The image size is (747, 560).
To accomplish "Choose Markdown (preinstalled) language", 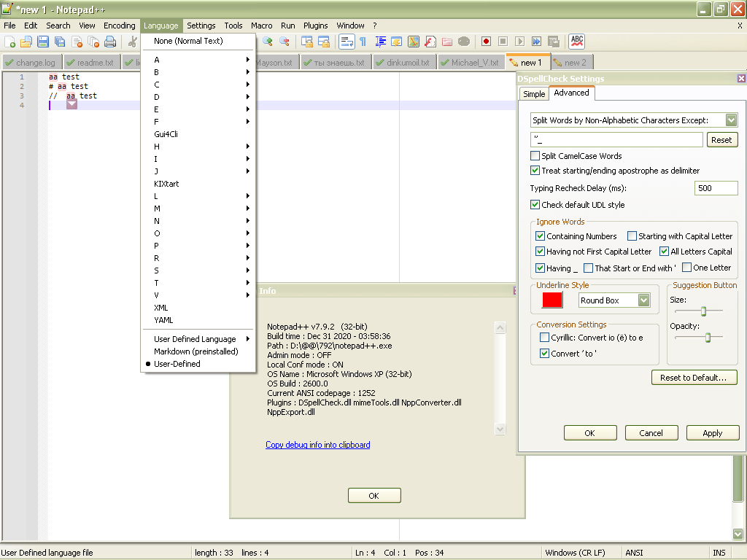I will click(x=198, y=351).
